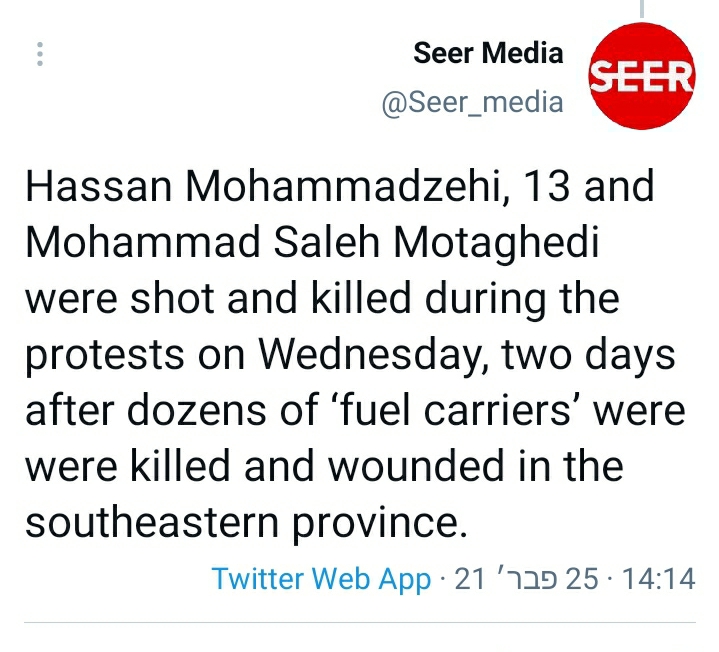The height and width of the screenshot is (652, 719).
Task: Open the Seer Media display name
Action: pyautogui.click(x=488, y=54)
